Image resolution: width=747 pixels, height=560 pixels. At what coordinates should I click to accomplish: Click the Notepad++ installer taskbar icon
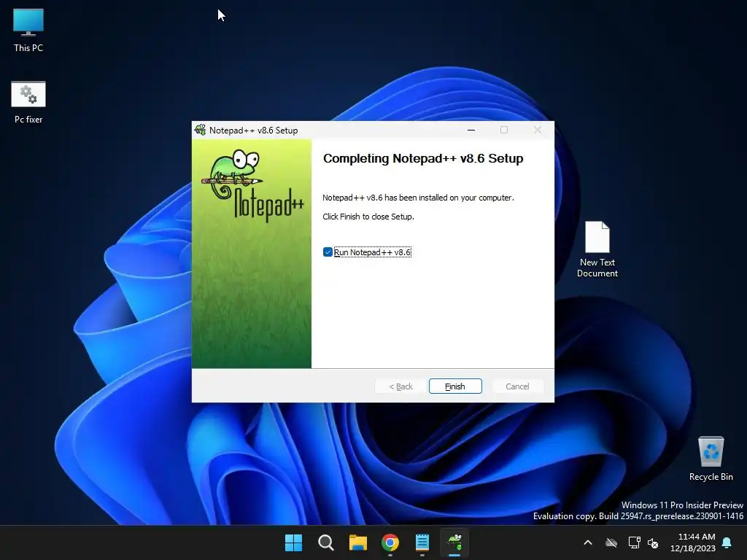(x=454, y=542)
